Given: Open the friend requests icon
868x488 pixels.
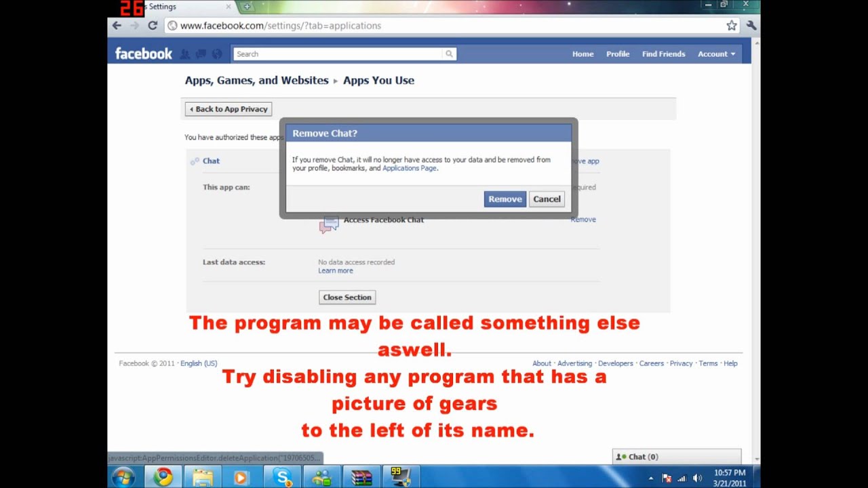Looking at the screenshot, I should [x=185, y=54].
